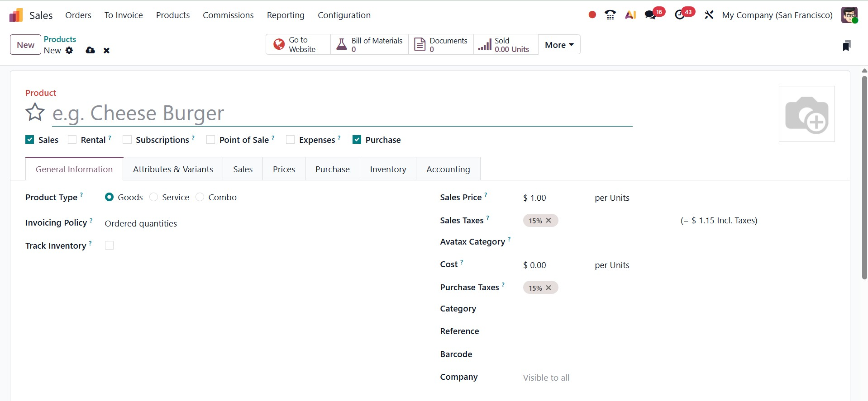Open the Reporting menu

point(286,15)
